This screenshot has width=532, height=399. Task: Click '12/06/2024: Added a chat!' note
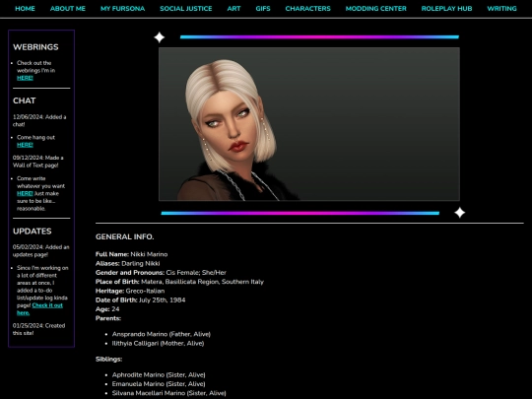click(x=39, y=121)
